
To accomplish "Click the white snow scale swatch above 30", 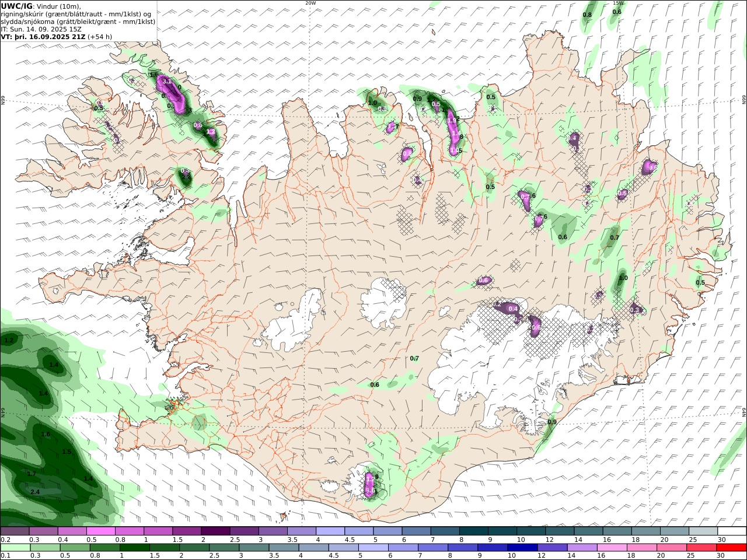I will tap(732, 531).
